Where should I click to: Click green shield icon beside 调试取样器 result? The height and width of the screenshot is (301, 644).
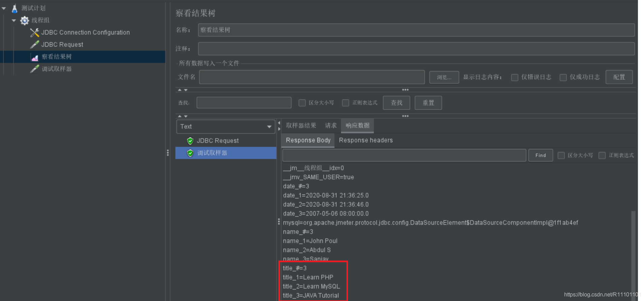190,153
